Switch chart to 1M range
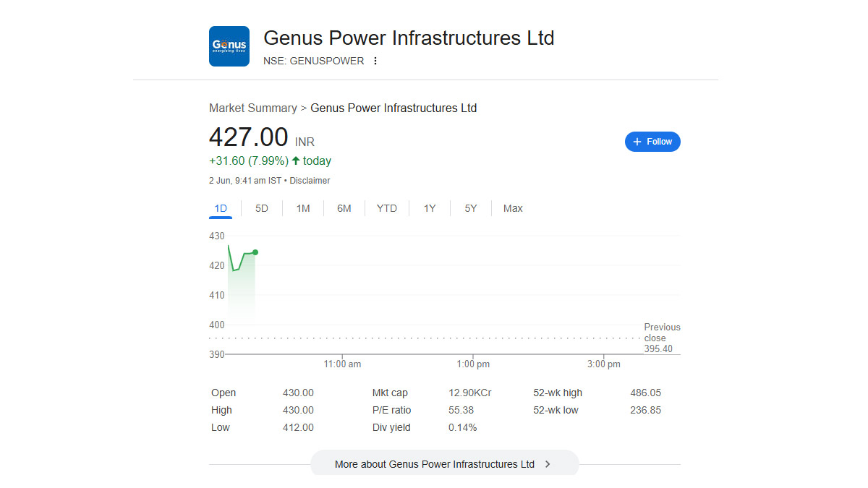This screenshot has width=868, height=488. point(303,208)
